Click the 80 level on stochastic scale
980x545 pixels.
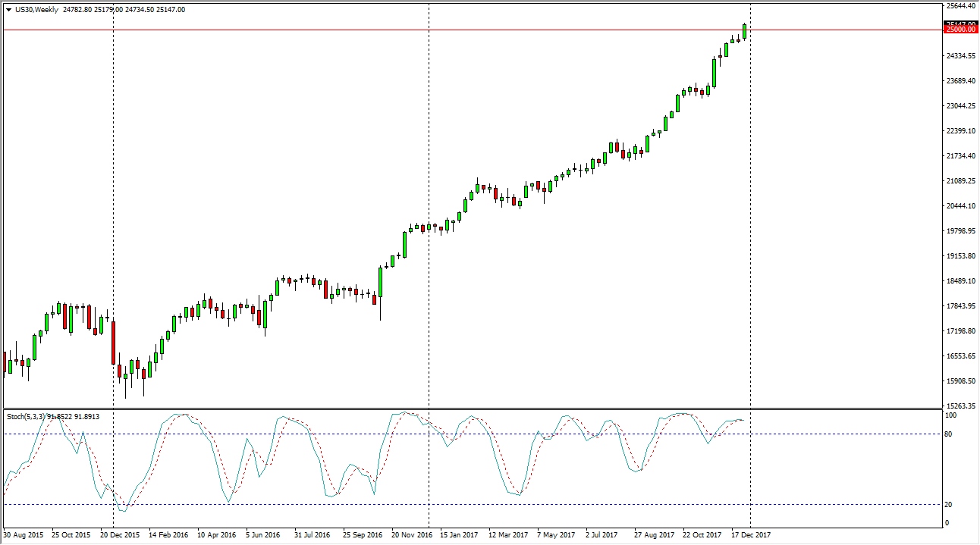950,434
